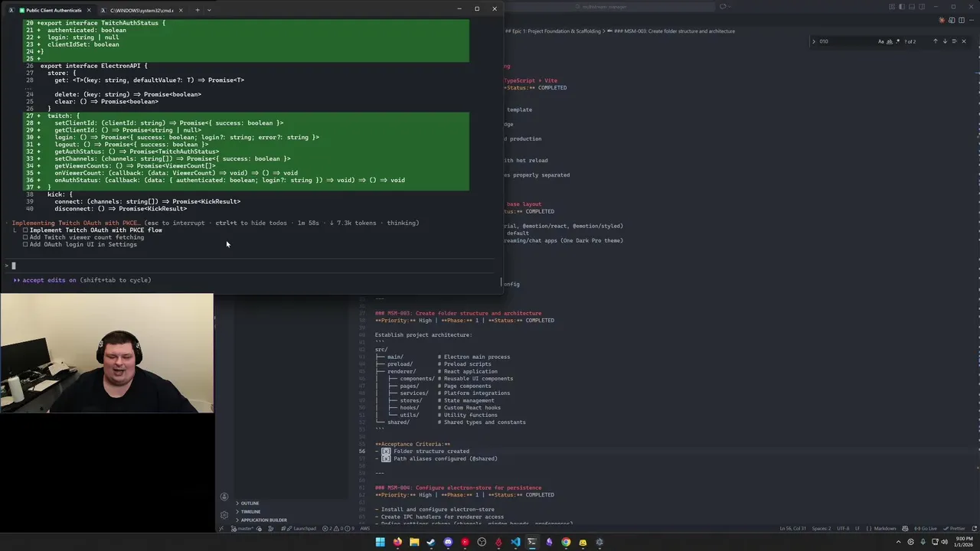Expand the TIMELINE section
980x551 pixels.
point(250,512)
